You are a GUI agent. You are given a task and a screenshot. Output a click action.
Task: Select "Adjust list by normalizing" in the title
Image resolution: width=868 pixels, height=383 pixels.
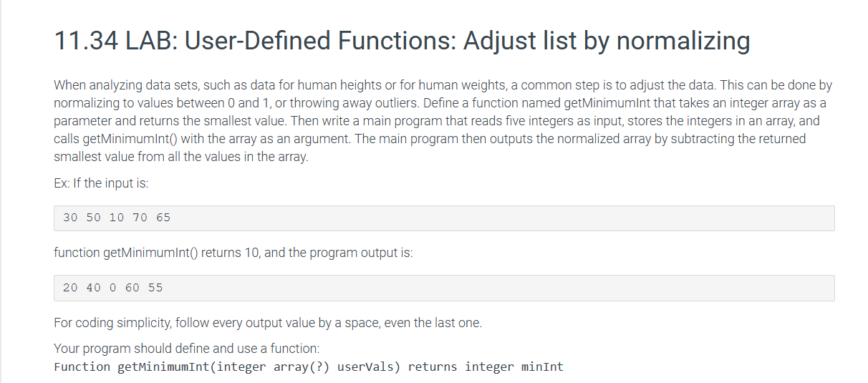[606, 41]
